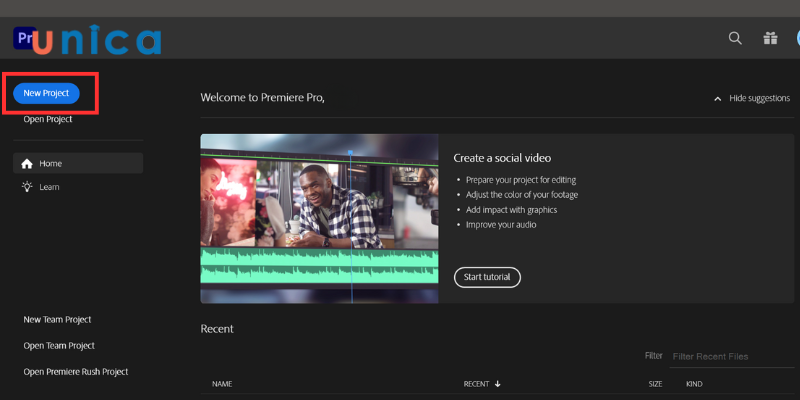Sort recent files by NAME column
The height and width of the screenshot is (400, 800).
pos(222,384)
